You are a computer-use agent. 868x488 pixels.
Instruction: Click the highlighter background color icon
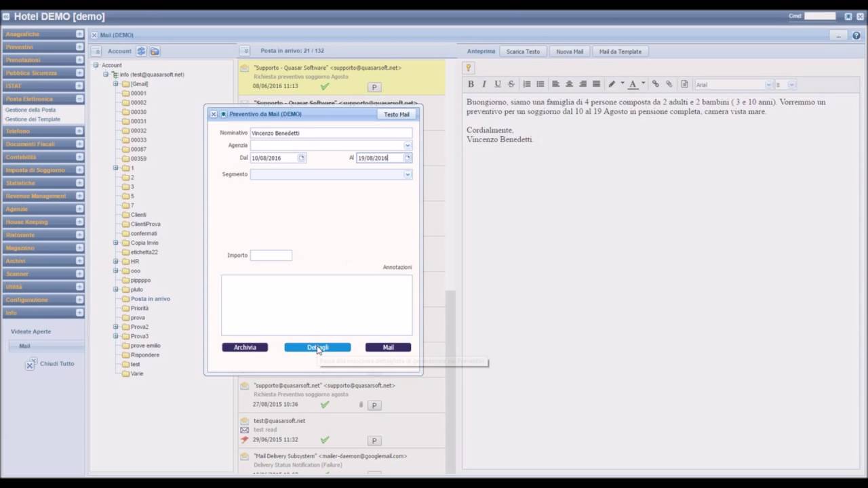(612, 84)
